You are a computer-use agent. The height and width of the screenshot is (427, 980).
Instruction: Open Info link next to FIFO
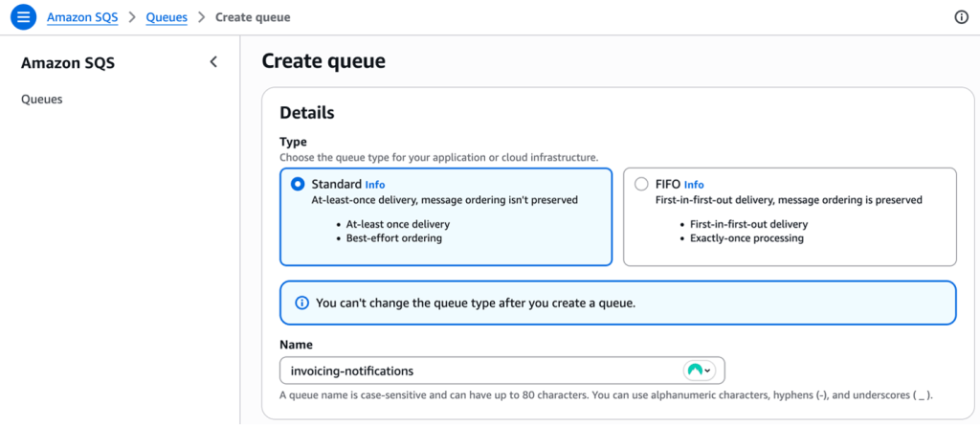point(694,185)
